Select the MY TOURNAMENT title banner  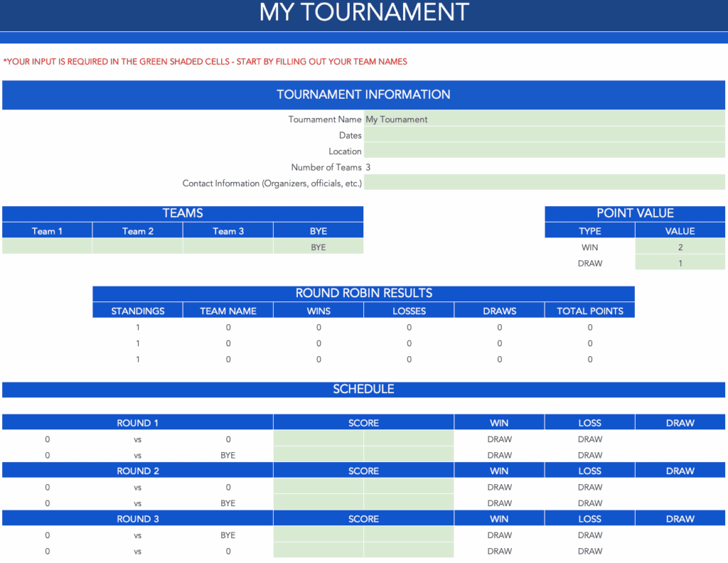364,13
